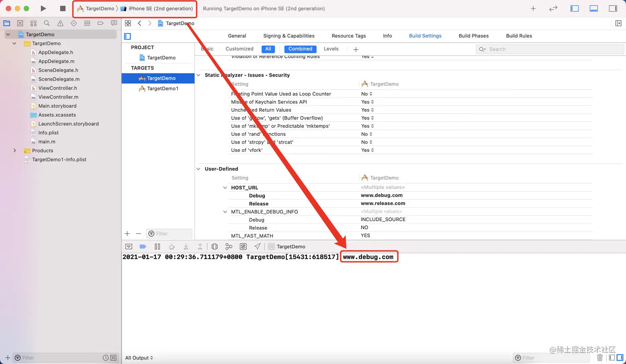Remove selected target with minus button

coord(138,234)
